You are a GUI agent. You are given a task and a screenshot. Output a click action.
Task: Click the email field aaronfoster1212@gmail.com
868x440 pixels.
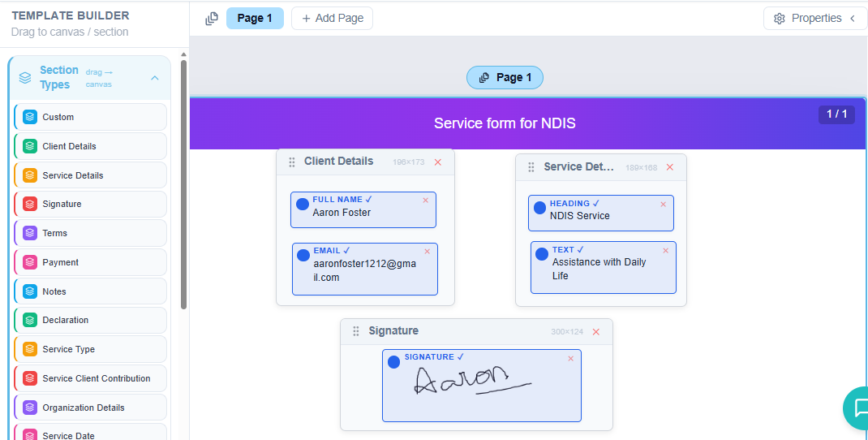click(x=365, y=270)
